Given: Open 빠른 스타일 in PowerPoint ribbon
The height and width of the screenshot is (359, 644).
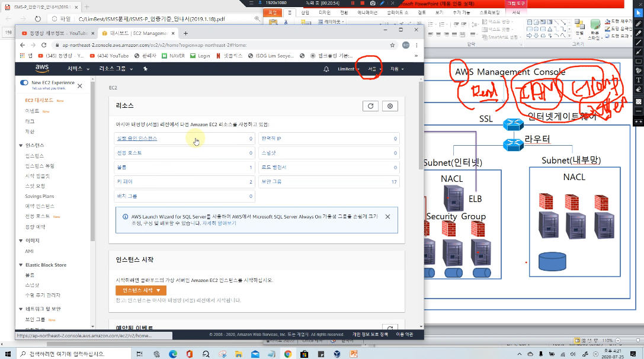Looking at the screenshot, I should point(595,29).
